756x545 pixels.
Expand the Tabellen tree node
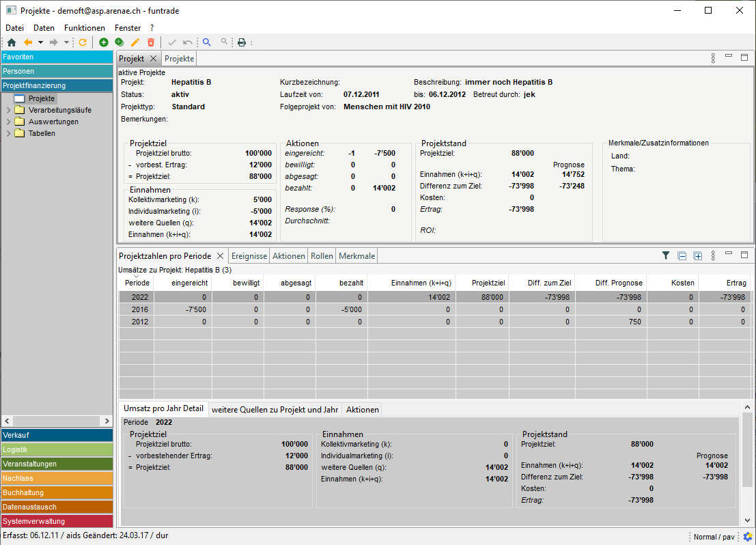click(x=8, y=133)
